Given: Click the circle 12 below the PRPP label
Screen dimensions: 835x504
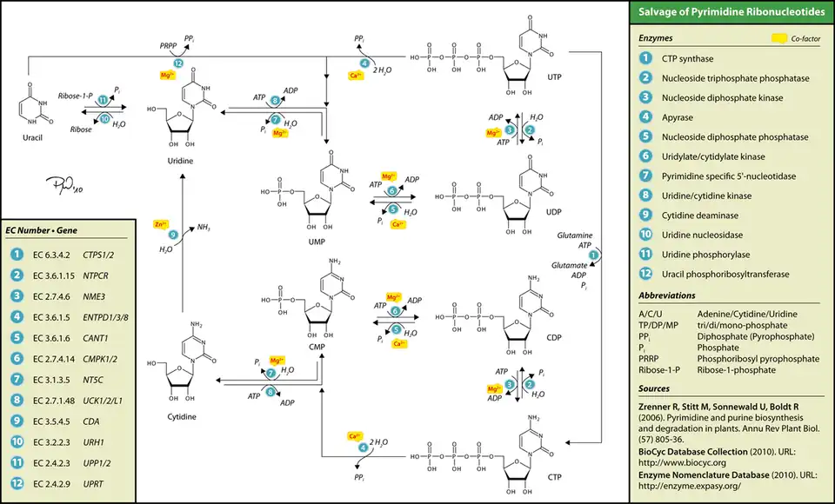Looking at the screenshot, I should tap(177, 64).
